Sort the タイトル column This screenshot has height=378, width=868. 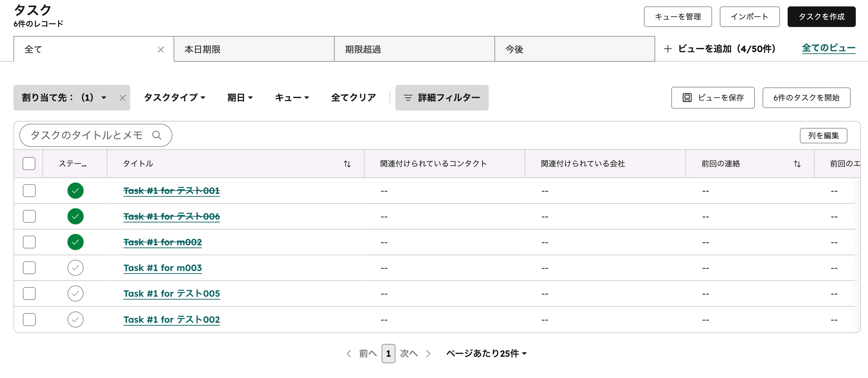pos(347,164)
